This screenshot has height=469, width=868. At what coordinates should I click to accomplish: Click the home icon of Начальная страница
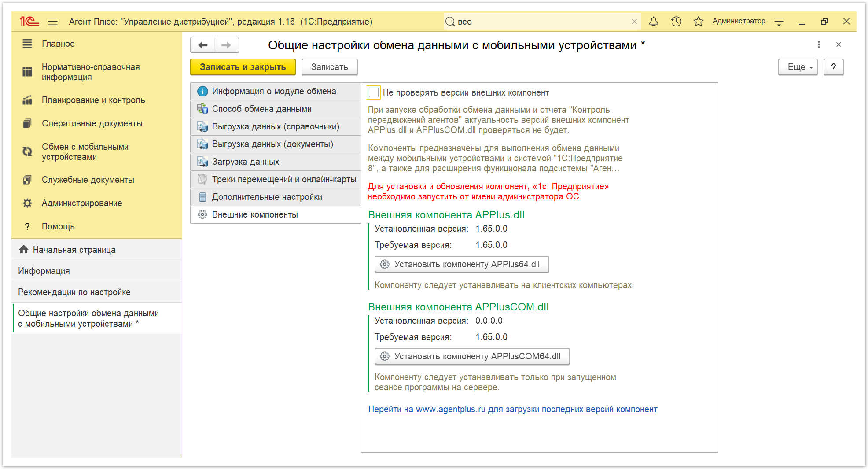24,250
